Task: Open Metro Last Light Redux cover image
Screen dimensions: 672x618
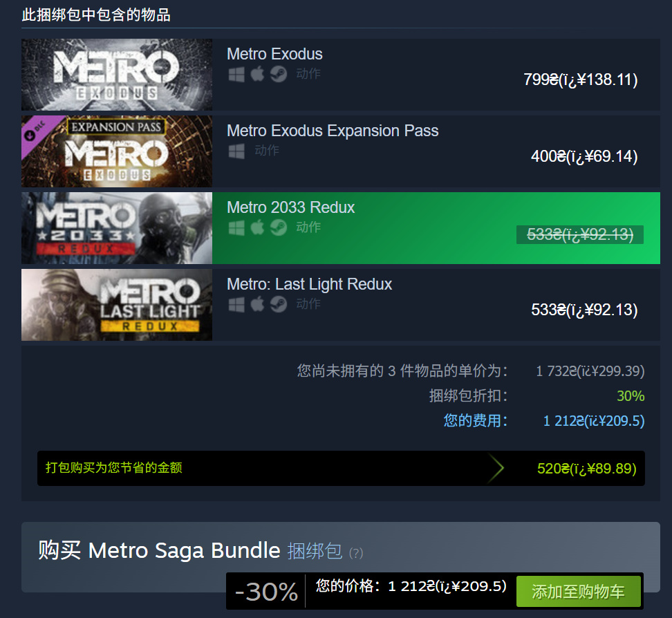Action: click(x=117, y=305)
